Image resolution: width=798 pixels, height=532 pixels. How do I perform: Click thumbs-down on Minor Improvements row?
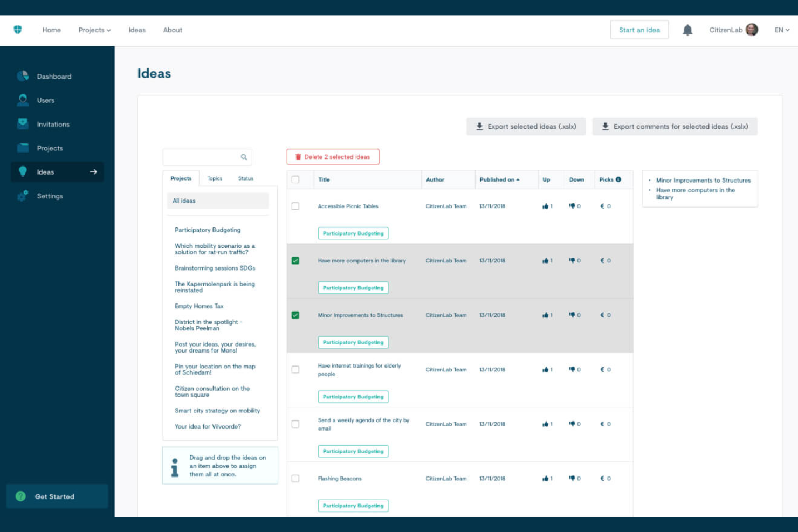pyautogui.click(x=572, y=315)
